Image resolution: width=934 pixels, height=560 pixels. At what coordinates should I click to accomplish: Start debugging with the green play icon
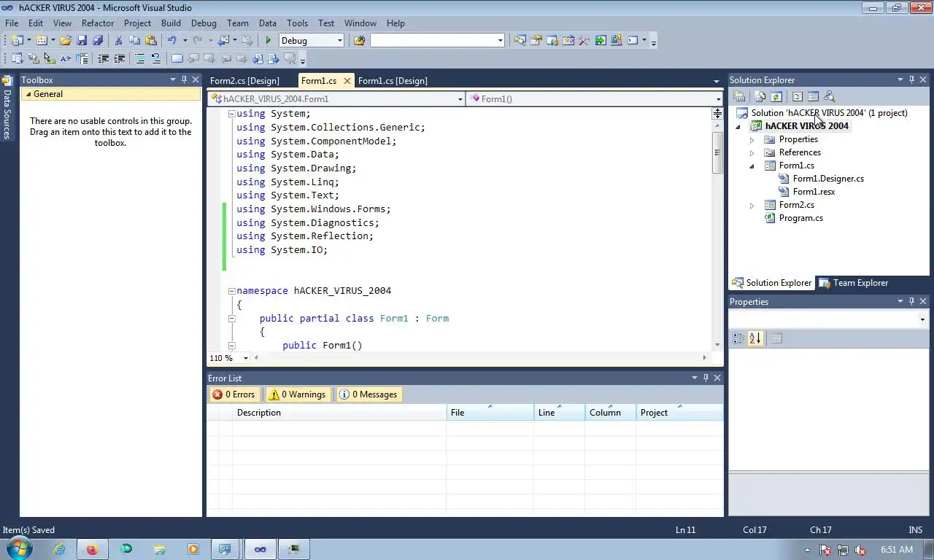[268, 40]
